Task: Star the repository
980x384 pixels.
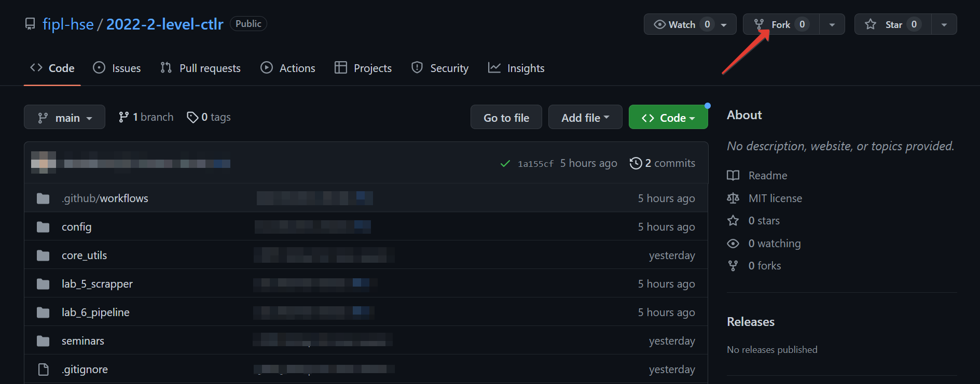Action: point(893,24)
